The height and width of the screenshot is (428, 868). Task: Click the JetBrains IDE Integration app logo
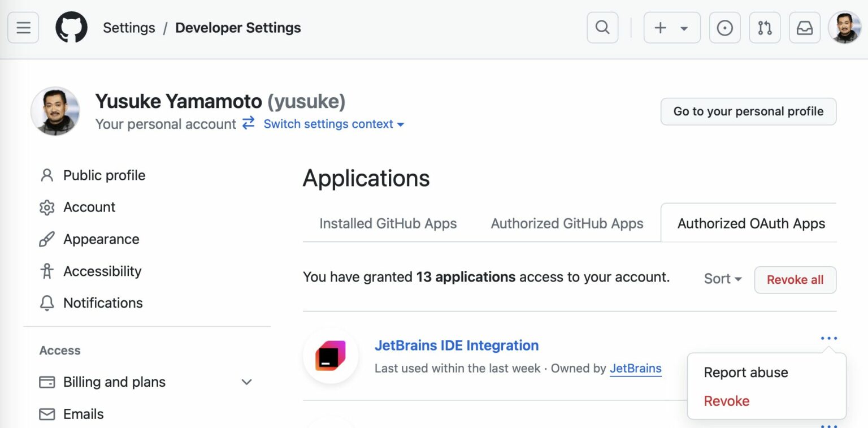click(331, 357)
